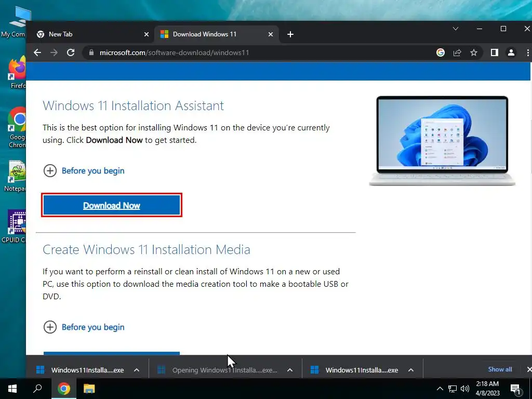Close the New Tab tab
532x399 pixels.
146,34
